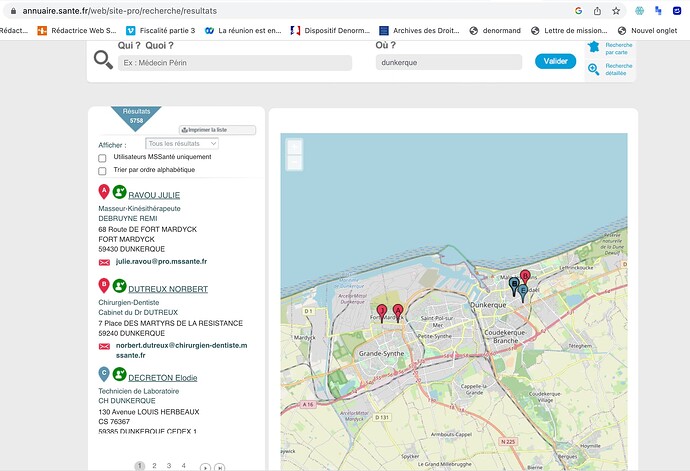Click Recherche par carte link
Viewport: 690px width, 471px height.
618,48
